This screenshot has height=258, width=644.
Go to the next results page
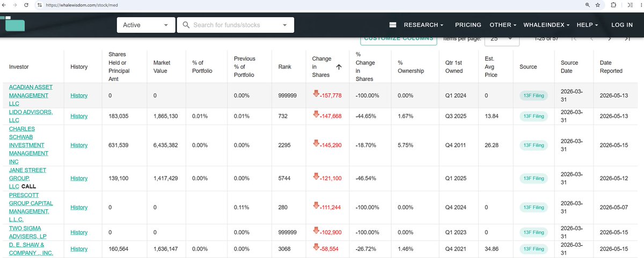[x=610, y=39]
